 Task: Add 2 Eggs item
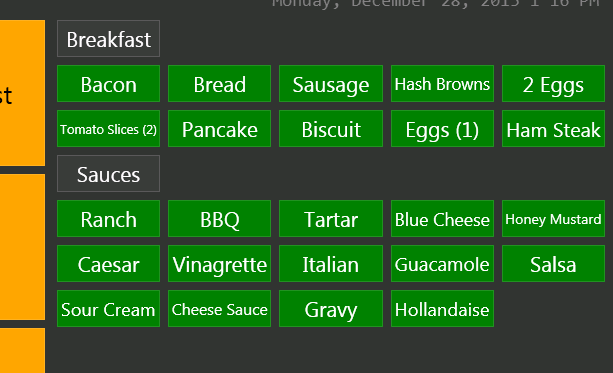(553, 84)
